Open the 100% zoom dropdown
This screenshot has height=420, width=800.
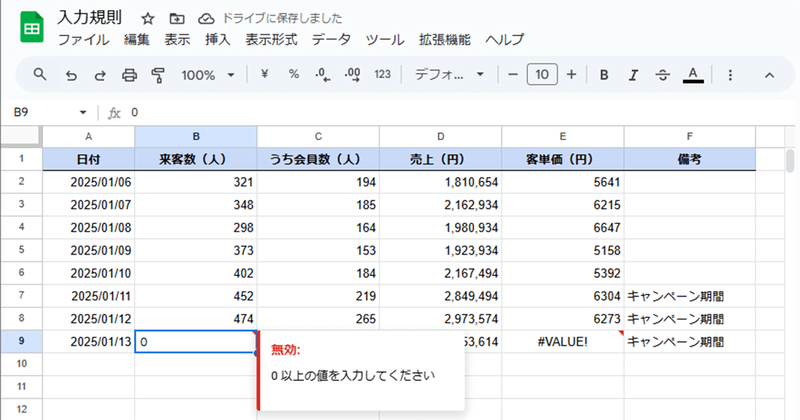[x=208, y=75]
